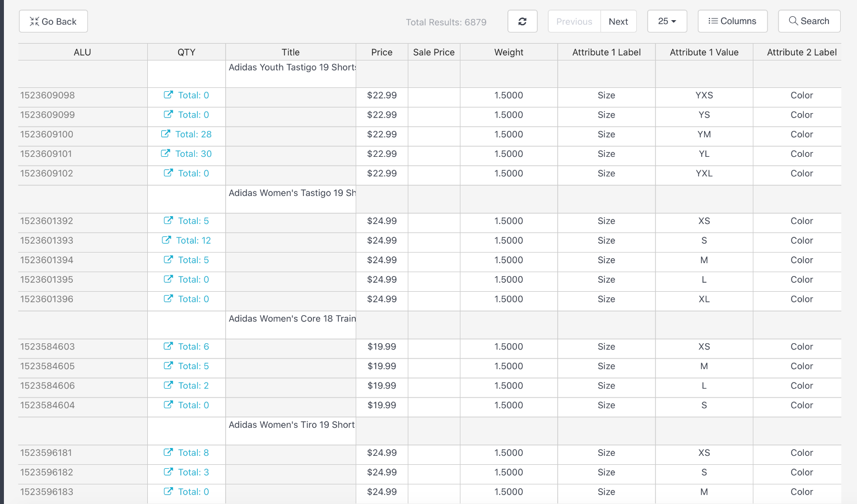Open external link icon beside Total: 28
The width and height of the screenshot is (857, 504).
(165, 134)
